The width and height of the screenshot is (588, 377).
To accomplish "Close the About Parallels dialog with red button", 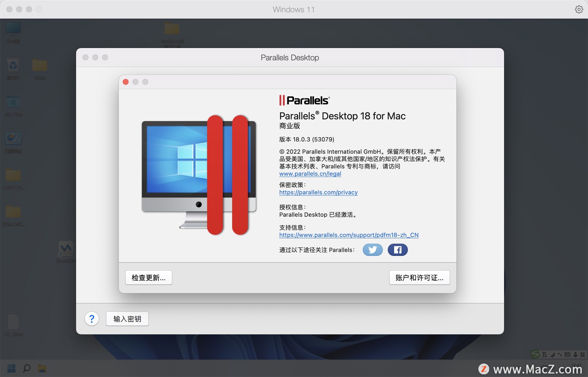I will tap(126, 82).
